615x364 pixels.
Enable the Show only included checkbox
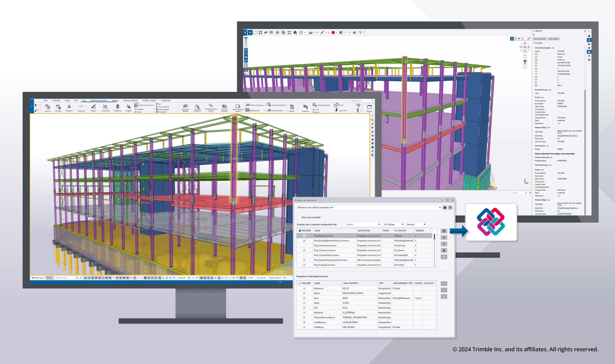pyautogui.click(x=300, y=217)
